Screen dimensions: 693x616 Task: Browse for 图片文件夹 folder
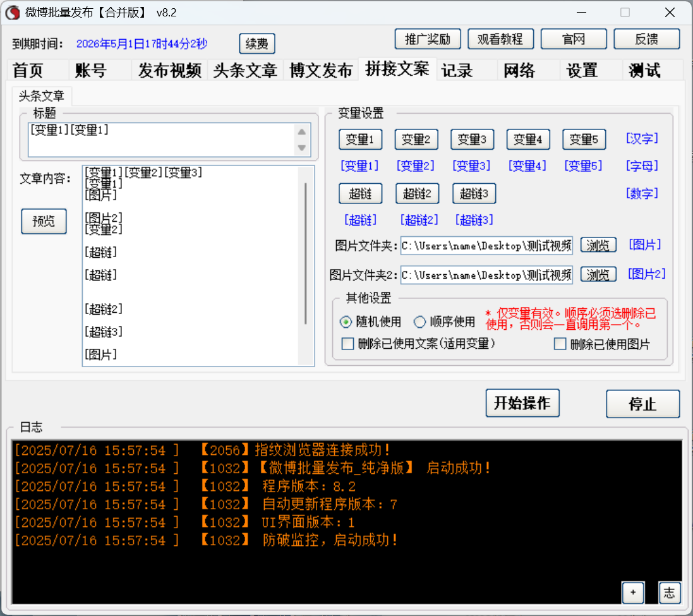click(x=598, y=245)
